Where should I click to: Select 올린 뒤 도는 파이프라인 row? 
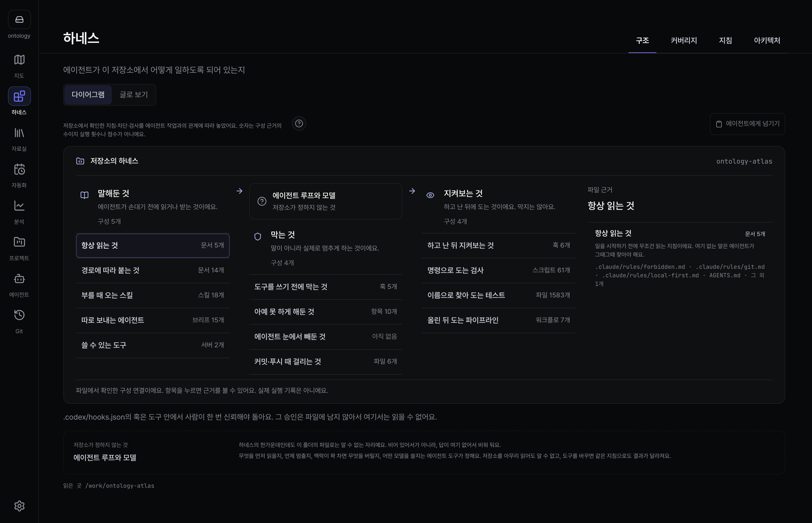point(498,320)
